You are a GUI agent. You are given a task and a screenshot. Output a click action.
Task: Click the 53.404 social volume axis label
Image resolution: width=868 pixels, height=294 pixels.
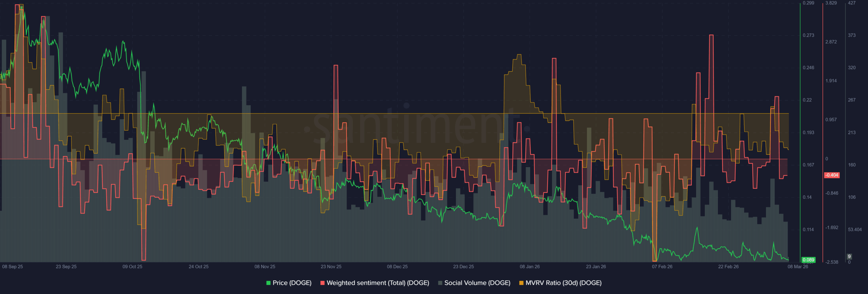coord(855,230)
